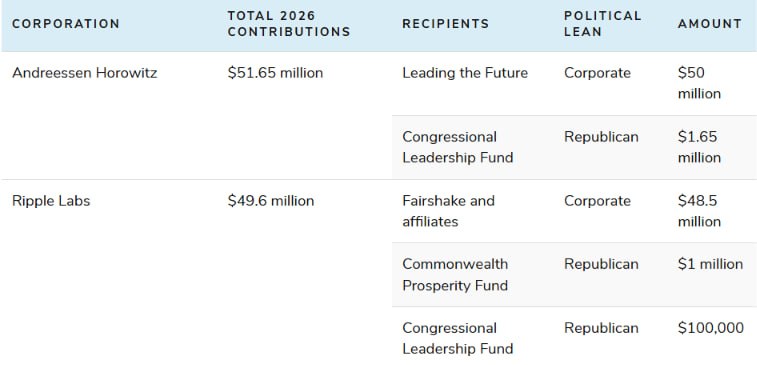Click the Leading the Future recipient

point(465,73)
